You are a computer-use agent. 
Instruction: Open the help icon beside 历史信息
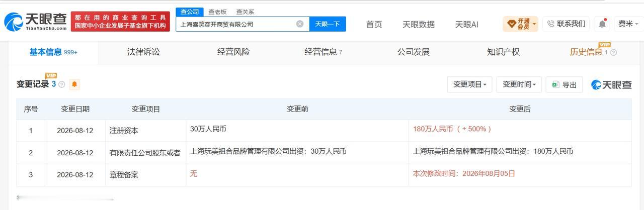(x=613, y=52)
